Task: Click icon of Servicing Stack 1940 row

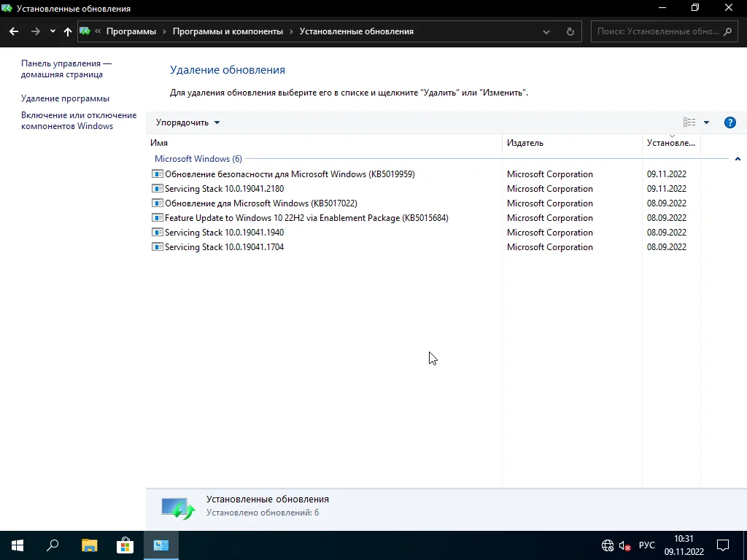Action: click(x=158, y=233)
